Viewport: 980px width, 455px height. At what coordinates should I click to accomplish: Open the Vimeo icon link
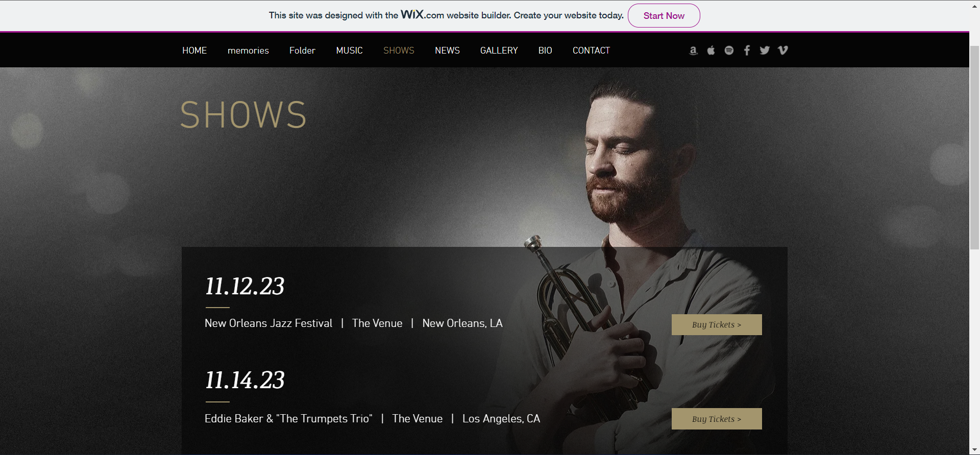pos(783,50)
